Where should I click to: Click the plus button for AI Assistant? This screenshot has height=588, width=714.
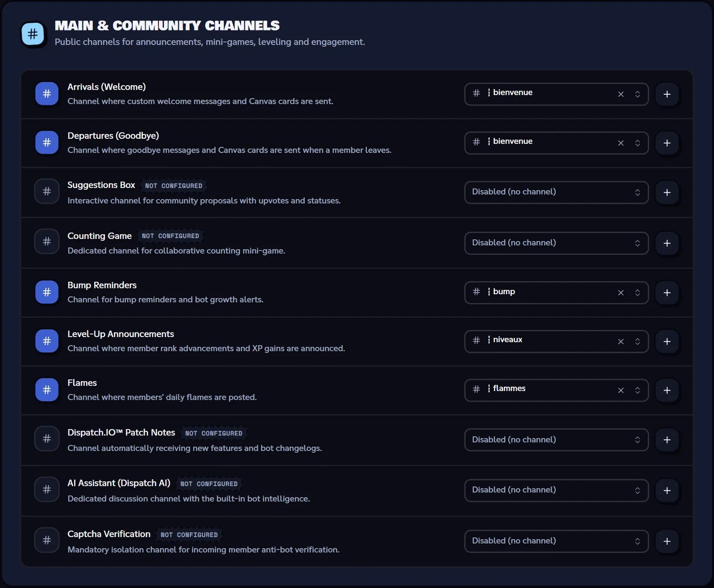pyautogui.click(x=667, y=490)
